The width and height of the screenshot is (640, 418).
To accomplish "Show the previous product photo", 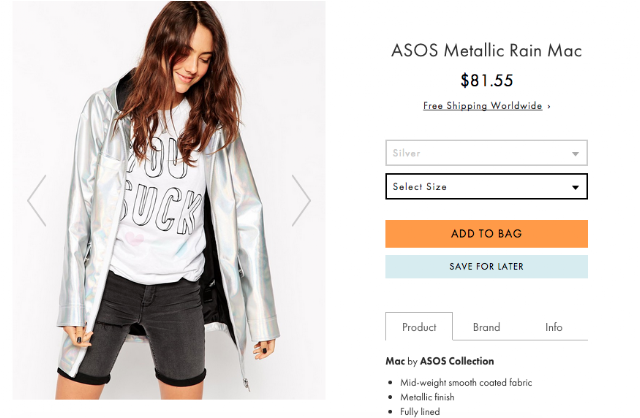I will click(x=37, y=200).
